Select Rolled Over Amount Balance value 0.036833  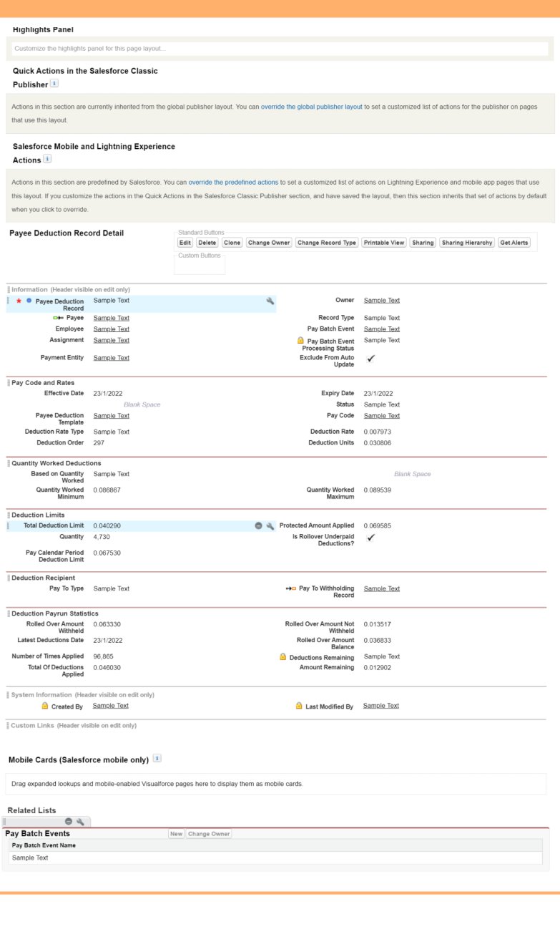(x=378, y=641)
